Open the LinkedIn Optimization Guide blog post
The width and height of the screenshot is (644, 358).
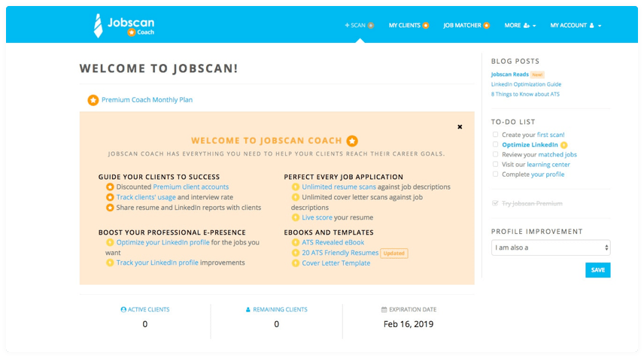(x=526, y=84)
